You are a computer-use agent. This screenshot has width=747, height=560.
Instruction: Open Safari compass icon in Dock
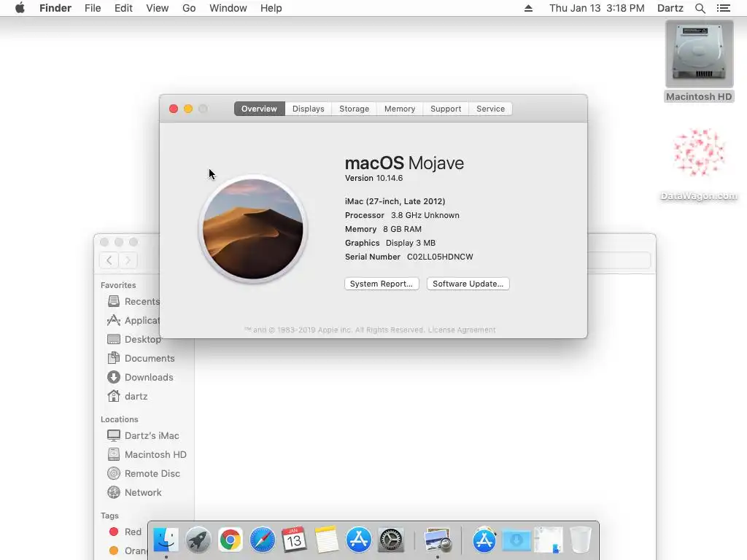[x=263, y=540]
